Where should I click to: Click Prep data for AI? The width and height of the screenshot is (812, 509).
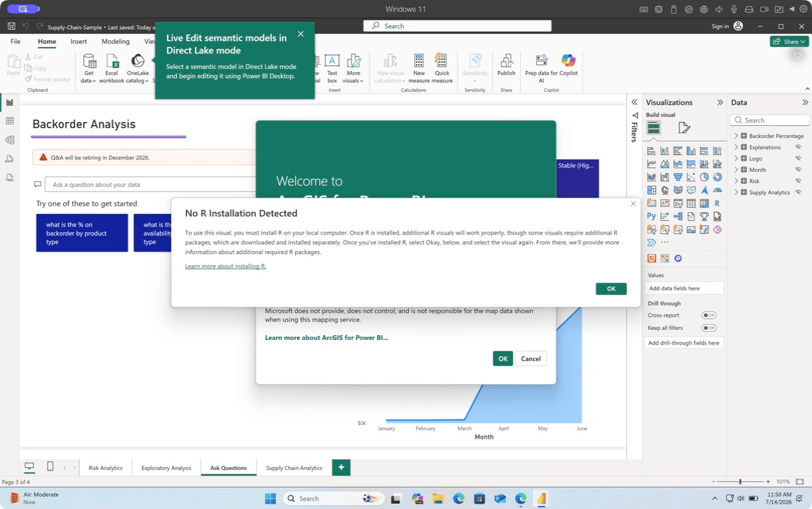coord(541,69)
